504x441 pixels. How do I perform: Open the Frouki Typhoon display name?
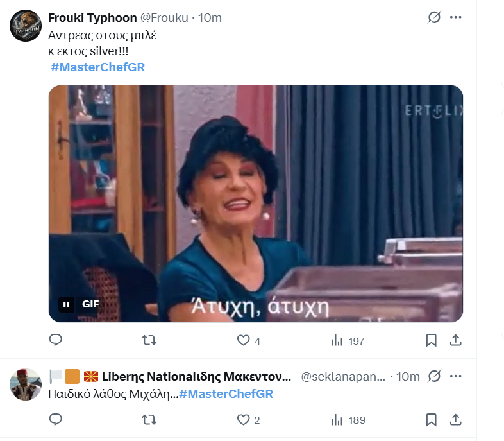(x=92, y=18)
